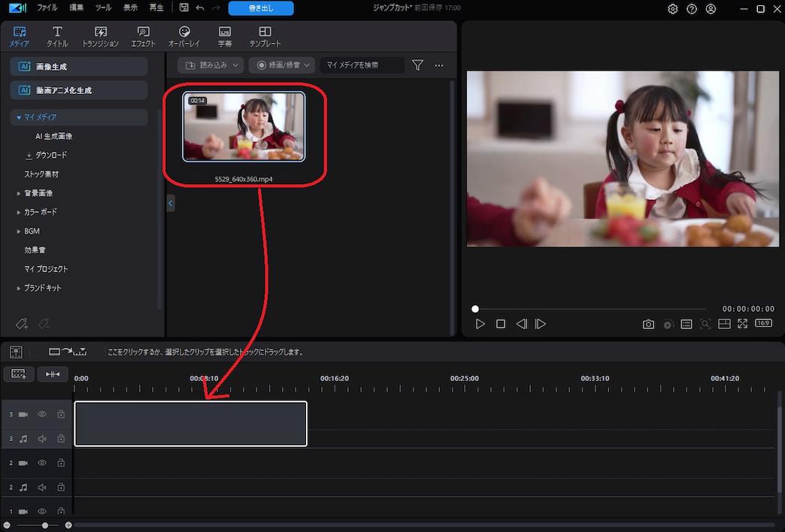The height and width of the screenshot is (532, 785).
Task: Select the オーバーレイ (Overlay) panel
Action: [183, 35]
